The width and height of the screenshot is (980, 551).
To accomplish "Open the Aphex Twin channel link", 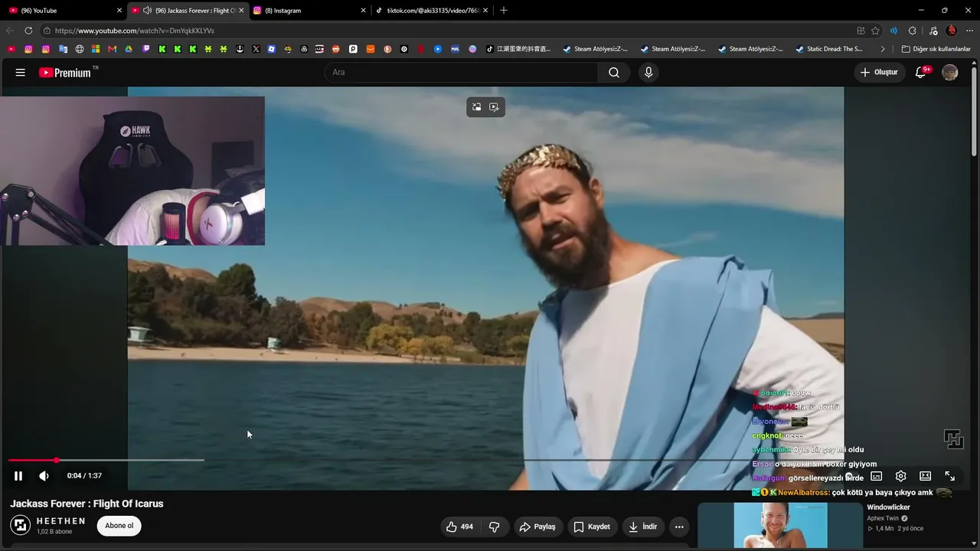I will point(883,518).
